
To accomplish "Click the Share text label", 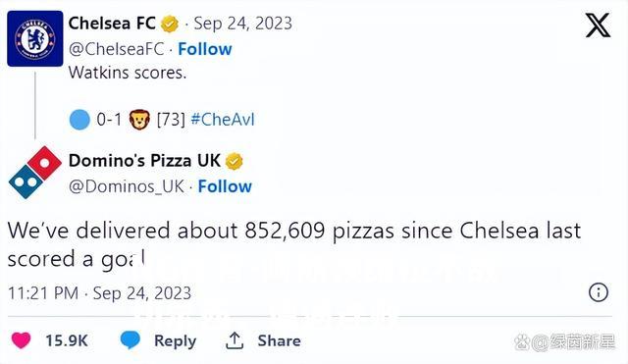I will pos(279,340).
